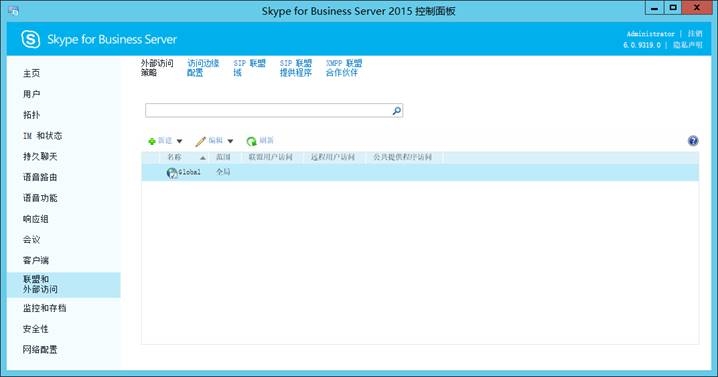The height and width of the screenshot is (377, 718).
Task: Click the pencil 编辑 icon
Action: click(x=200, y=141)
